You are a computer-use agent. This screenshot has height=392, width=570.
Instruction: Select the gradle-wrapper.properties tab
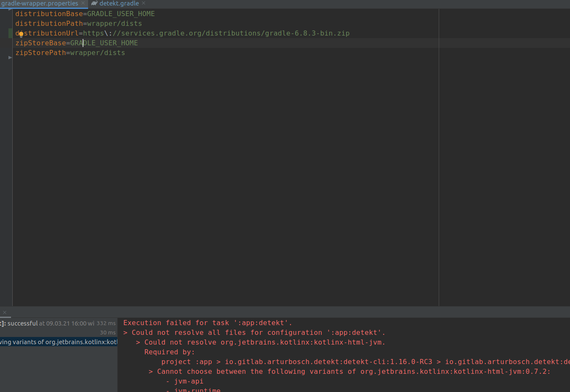(x=40, y=3)
